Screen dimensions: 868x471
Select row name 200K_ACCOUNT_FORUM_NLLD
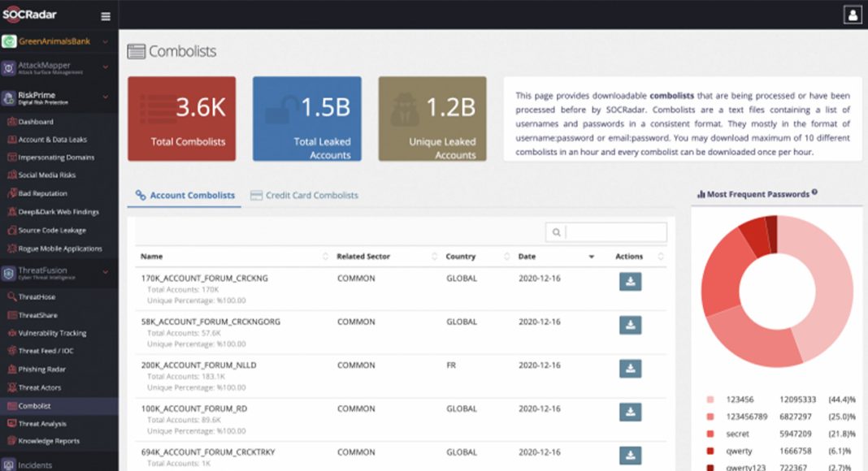coord(199,365)
